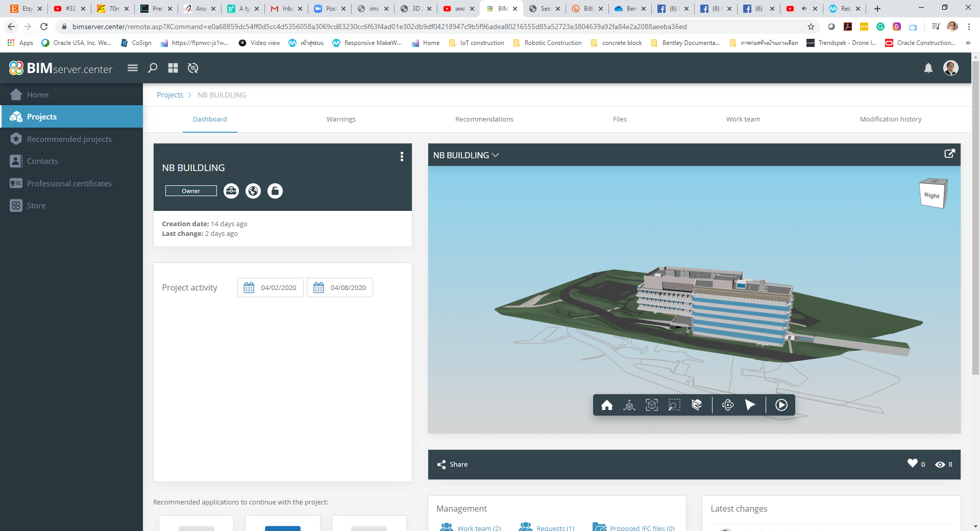Viewport: 980px width, 531px height.
Task: Click the unlocked padlock icon on project card
Action: click(275, 191)
